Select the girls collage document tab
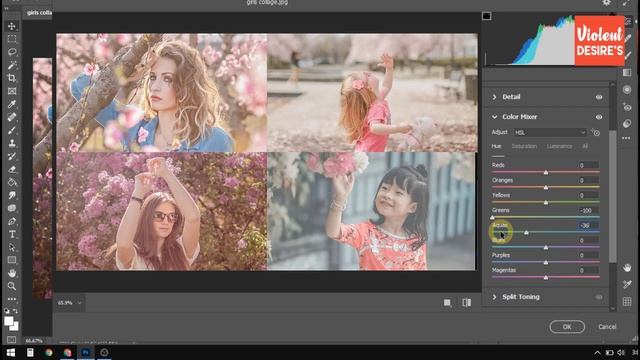Screen dimensions: 640x360 tap(39, 13)
